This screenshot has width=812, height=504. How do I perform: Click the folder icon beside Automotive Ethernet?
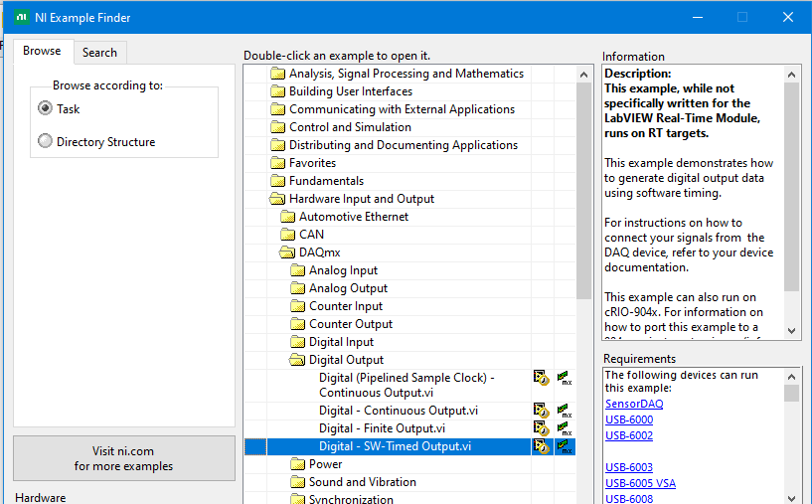click(288, 217)
